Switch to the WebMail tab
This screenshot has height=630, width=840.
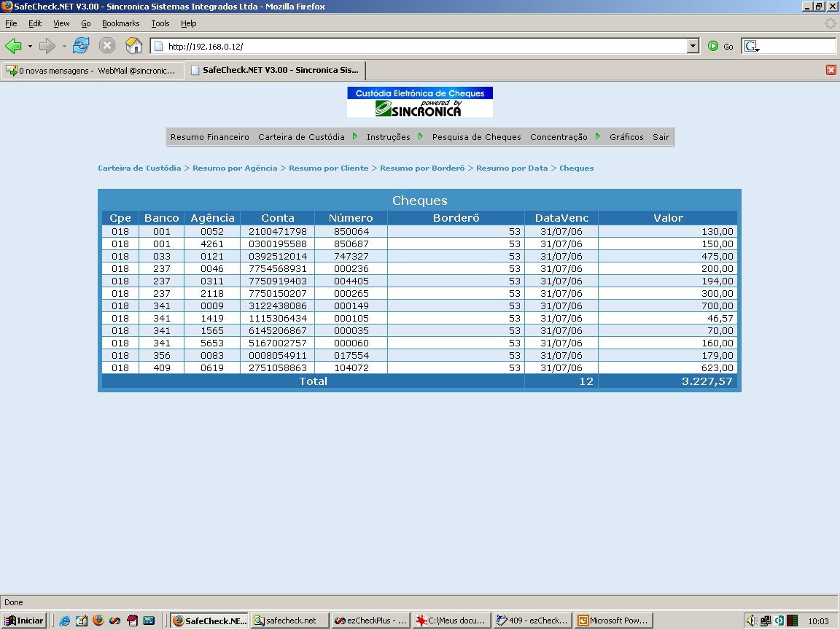[x=92, y=70]
